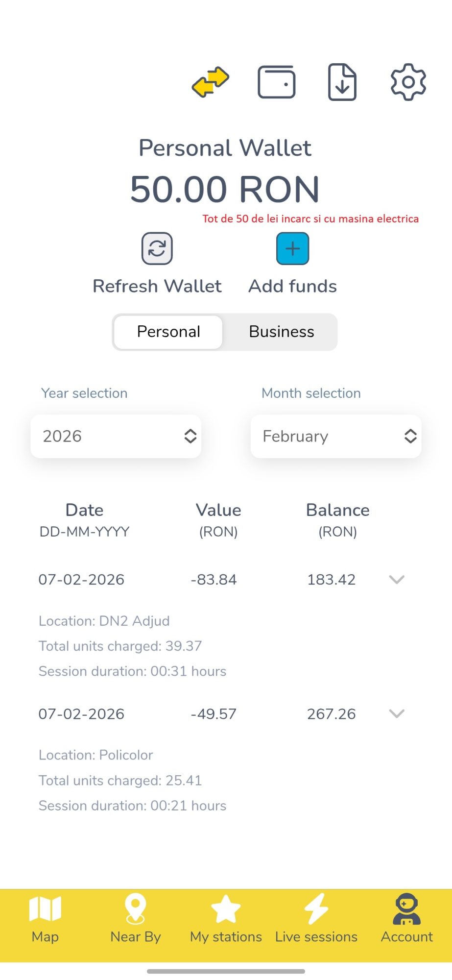The image size is (452, 980).
Task: Tap the 50.00 RON balance amount
Action: [225, 189]
